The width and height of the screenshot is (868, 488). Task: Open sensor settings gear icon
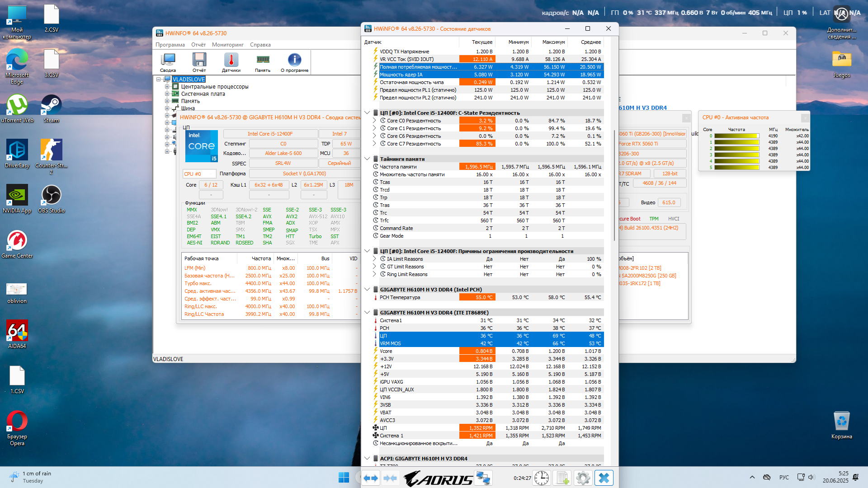coord(583,478)
